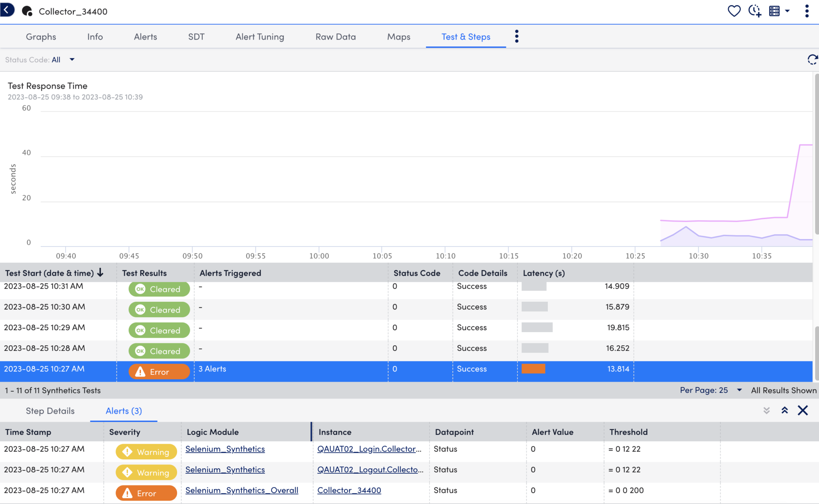Expand details panel with double-up chevron
Viewport: 819px width, 504px height.
point(785,410)
